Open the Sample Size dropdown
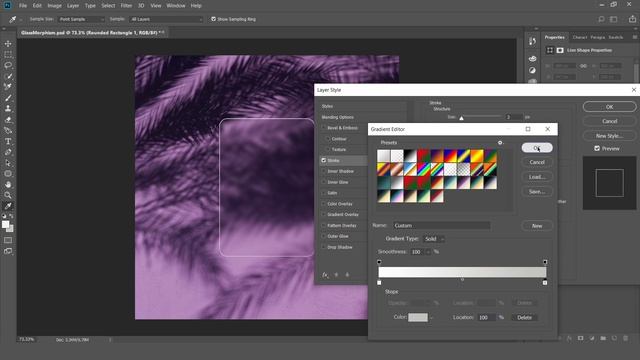 coord(81,19)
